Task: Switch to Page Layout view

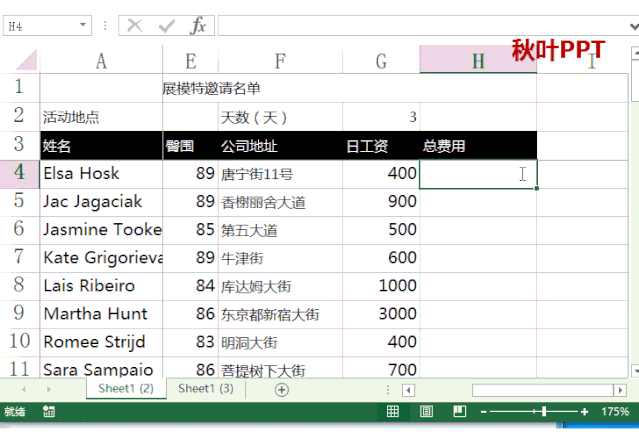Action: (x=426, y=411)
